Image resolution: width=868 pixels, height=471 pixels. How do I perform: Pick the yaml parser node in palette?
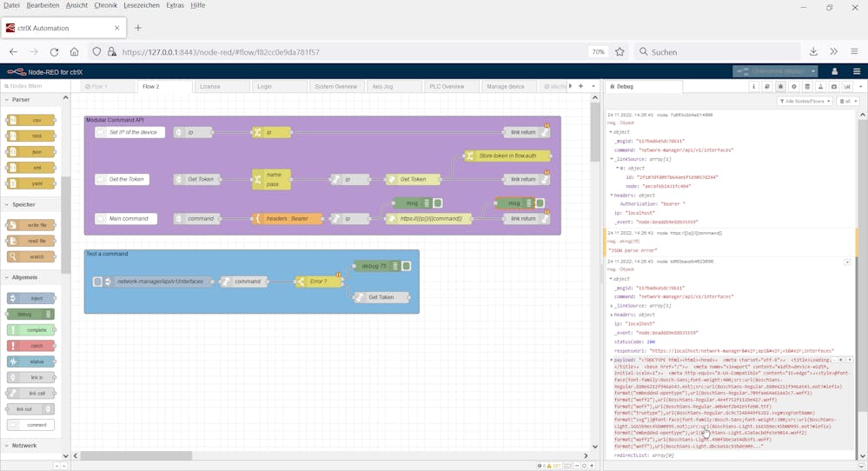pos(31,183)
